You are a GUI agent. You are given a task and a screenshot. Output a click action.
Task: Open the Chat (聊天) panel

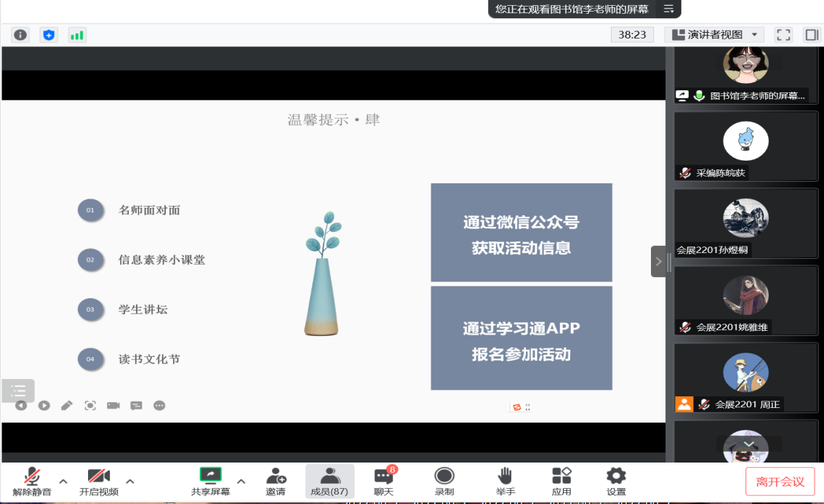(383, 481)
